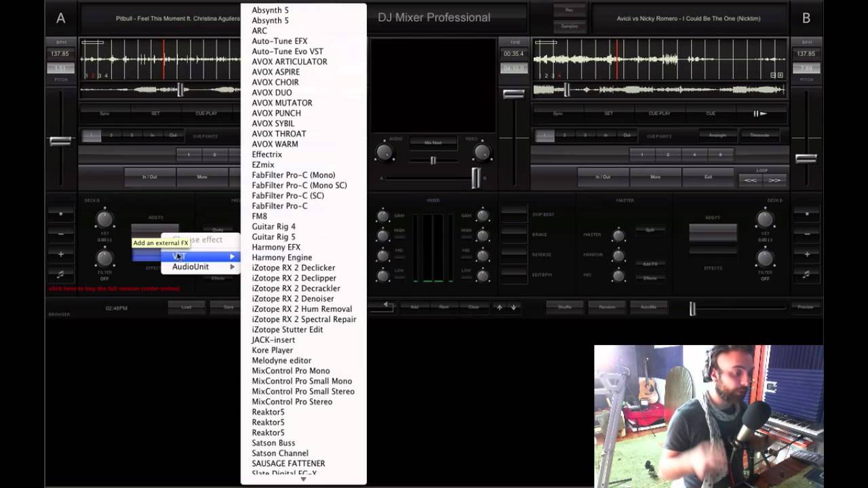Pick iZotope Stutter Edit from the list
The height and width of the screenshot is (488, 868).
(287, 329)
